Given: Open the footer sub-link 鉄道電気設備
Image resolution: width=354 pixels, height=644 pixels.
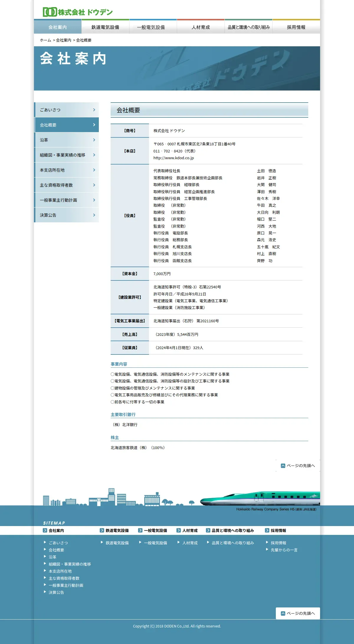Looking at the screenshot, I should coord(117,543).
